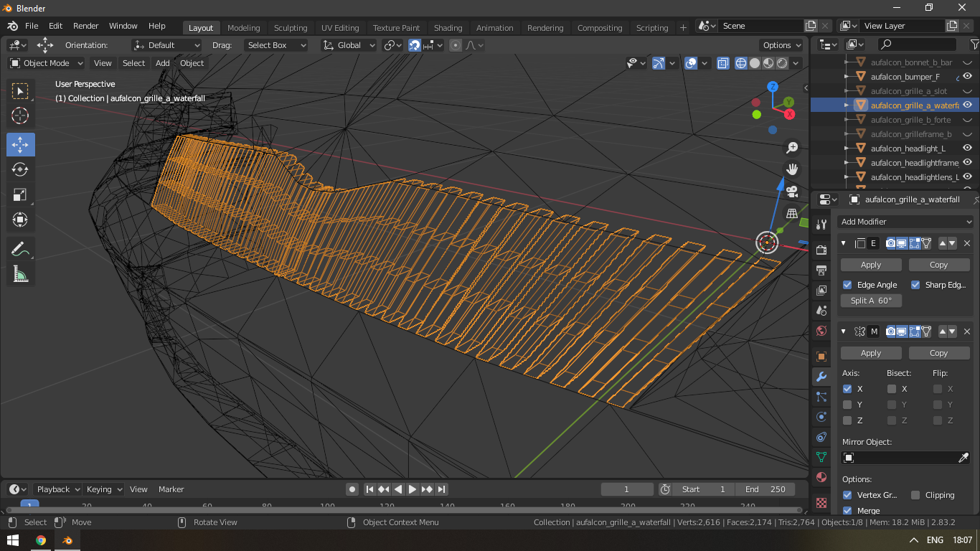Uncheck the Edge Angle checkbox

pos(847,285)
